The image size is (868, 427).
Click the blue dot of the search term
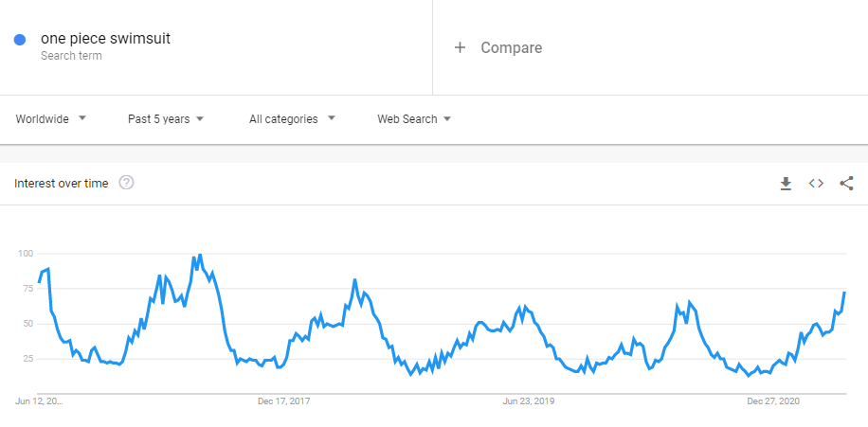[20, 40]
